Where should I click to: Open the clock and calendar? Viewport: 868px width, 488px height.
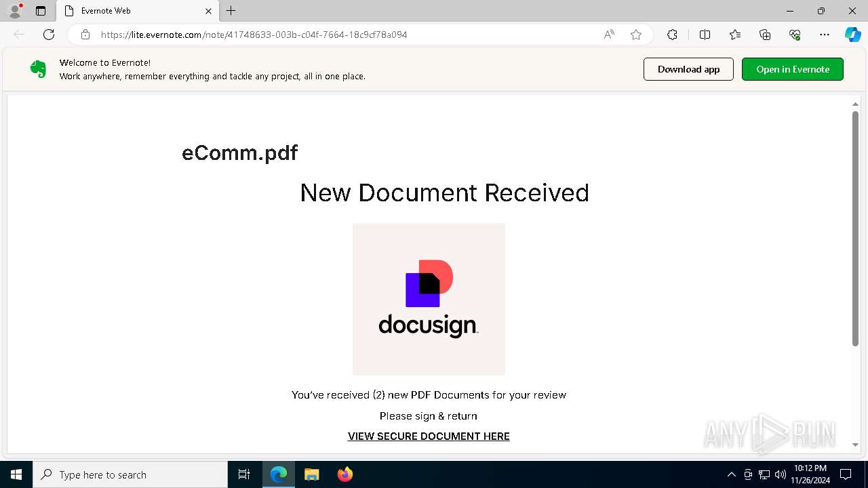click(x=810, y=474)
